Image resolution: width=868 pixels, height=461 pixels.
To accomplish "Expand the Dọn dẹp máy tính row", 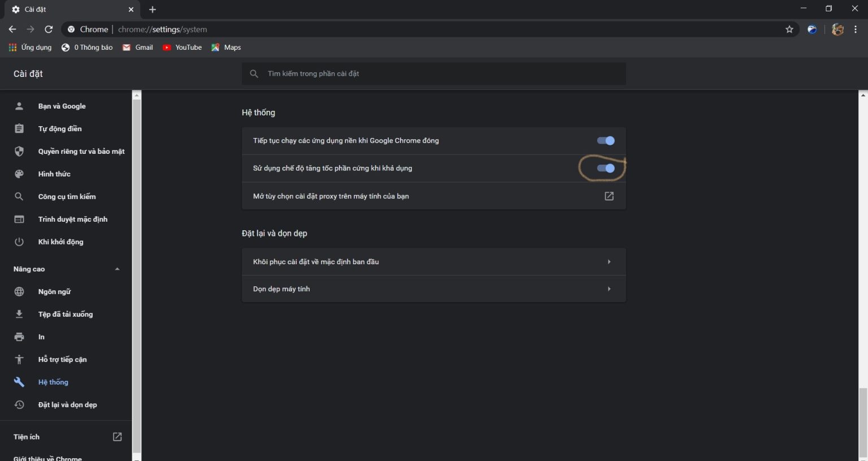I will pos(433,289).
